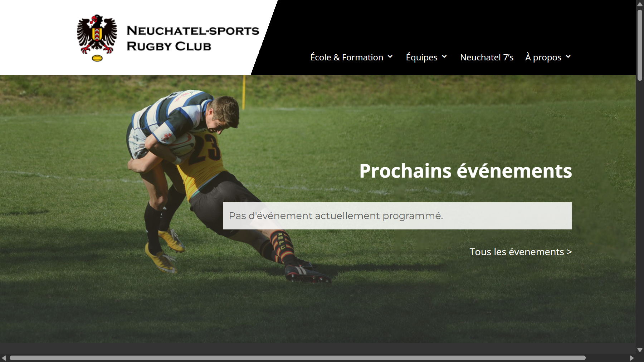The image size is (644, 362).
Task: Expand the chevron beside Équipes
Action: [444, 57]
